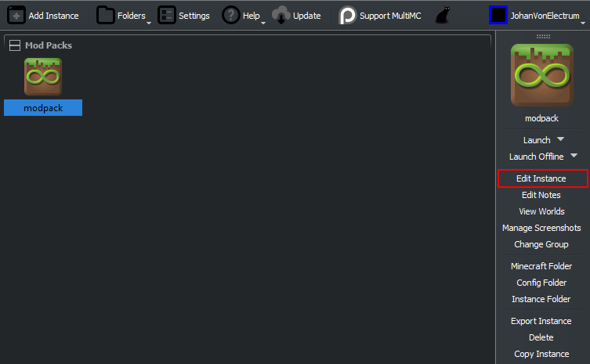Click the Launch button

click(x=537, y=140)
